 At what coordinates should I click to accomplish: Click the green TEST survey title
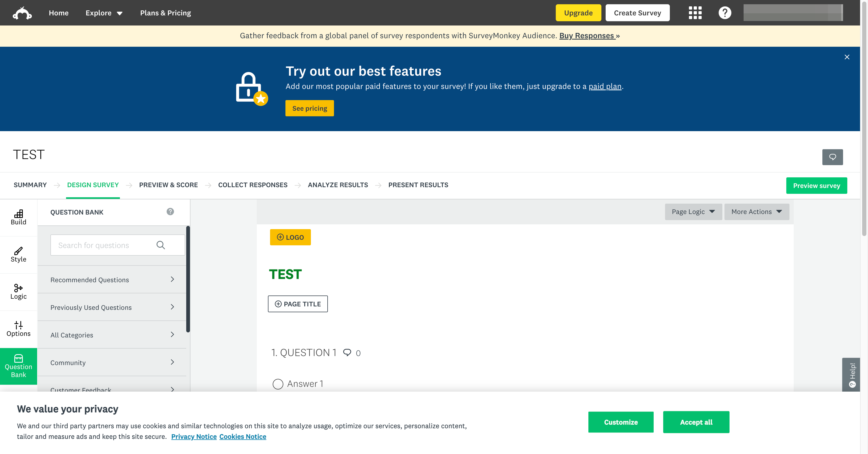[x=285, y=274]
